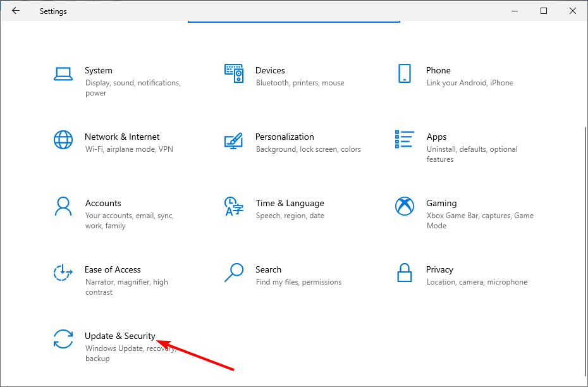Maximize the Settings window
Image resolution: width=588 pixels, height=387 pixels.
click(544, 11)
